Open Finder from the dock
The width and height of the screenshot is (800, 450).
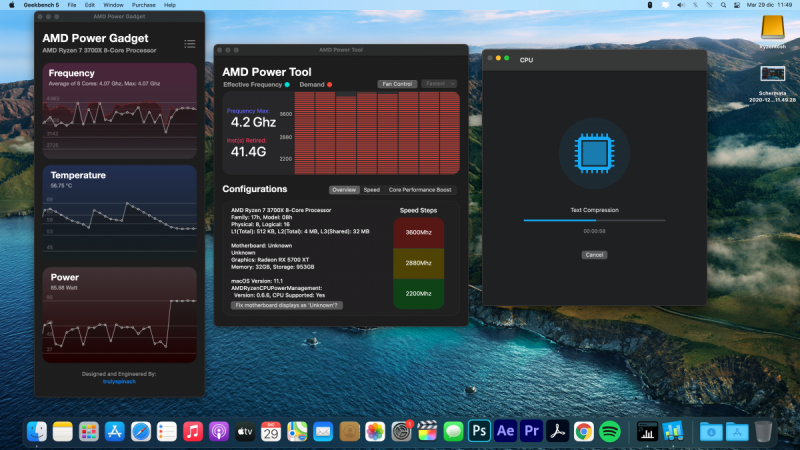37,431
